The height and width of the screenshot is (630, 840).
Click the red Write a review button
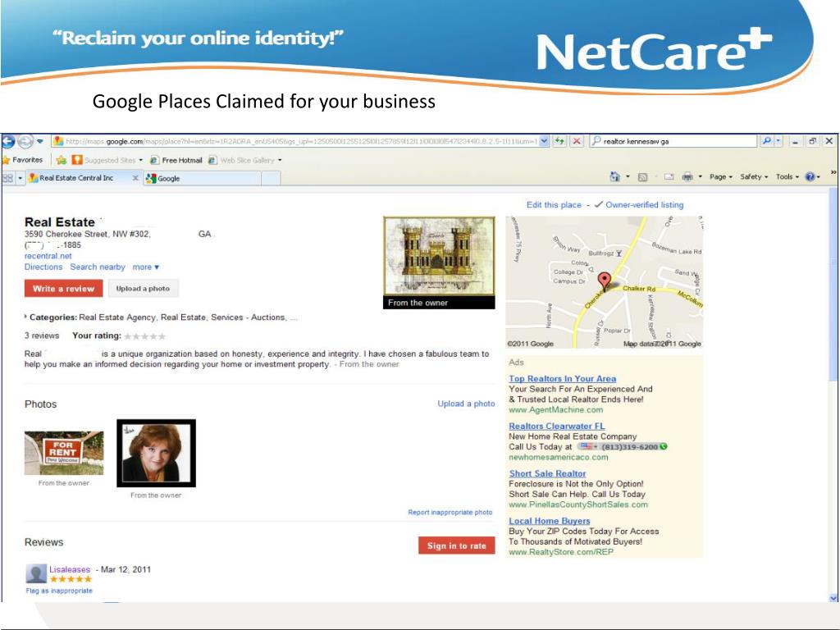(x=64, y=289)
